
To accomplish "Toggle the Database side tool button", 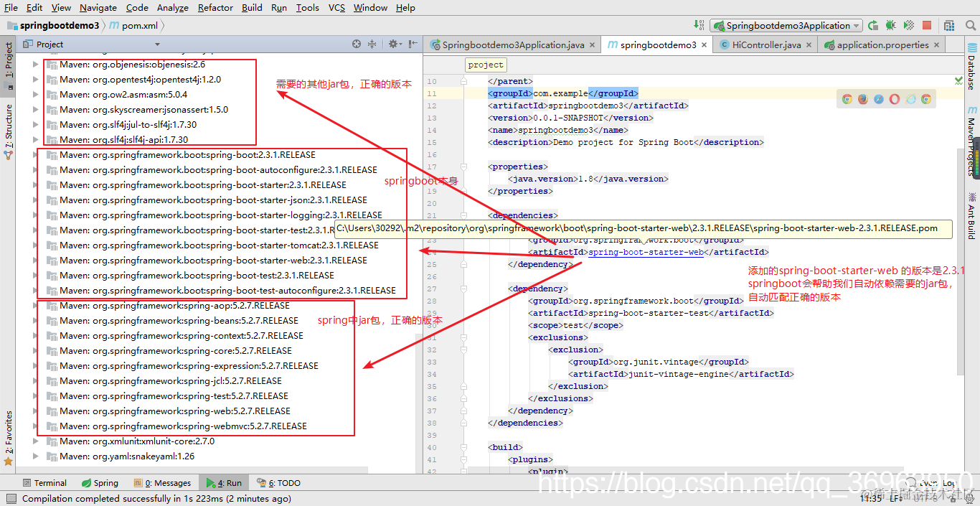I will (971, 68).
